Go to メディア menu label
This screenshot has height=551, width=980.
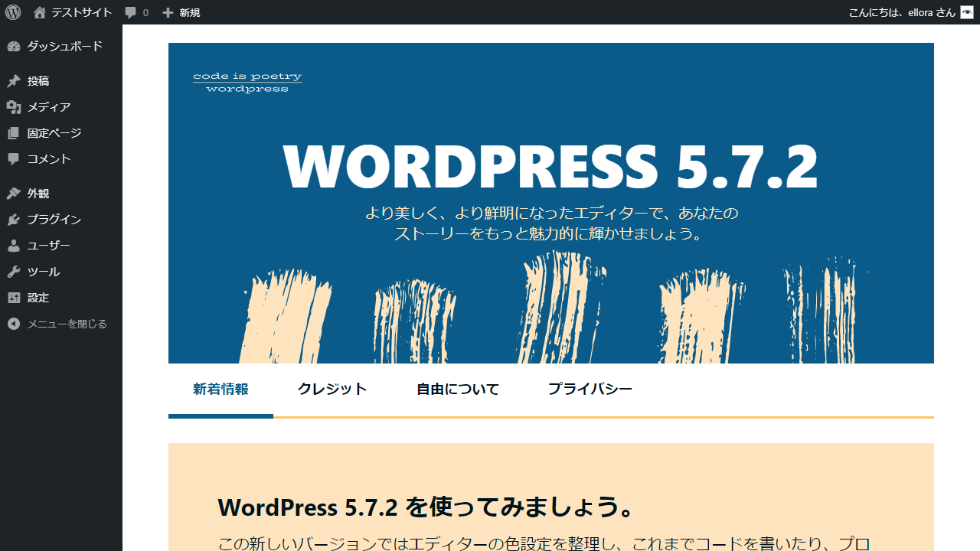[49, 107]
